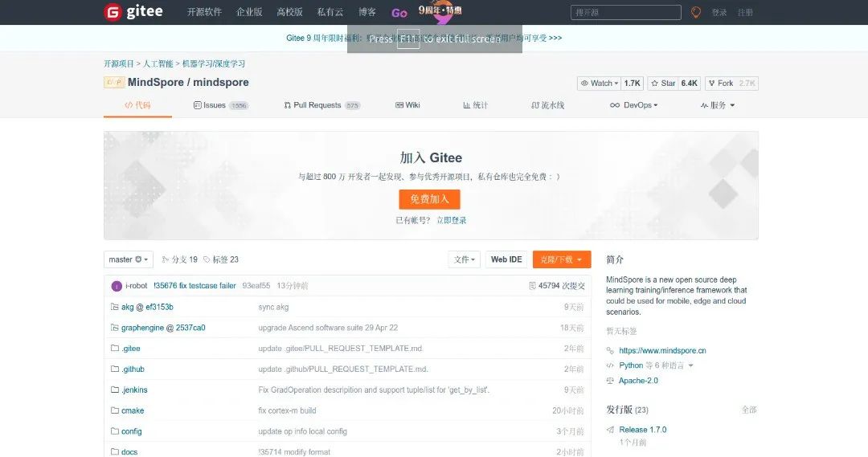Expand the Watch dropdown
This screenshot has height=457, width=868.
click(x=600, y=84)
